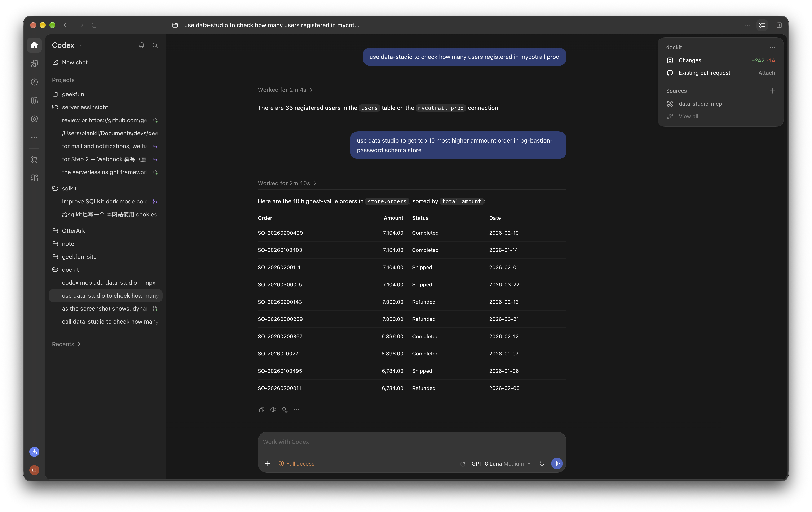Click the history clock icon in rail
The image size is (812, 512).
pos(34,82)
